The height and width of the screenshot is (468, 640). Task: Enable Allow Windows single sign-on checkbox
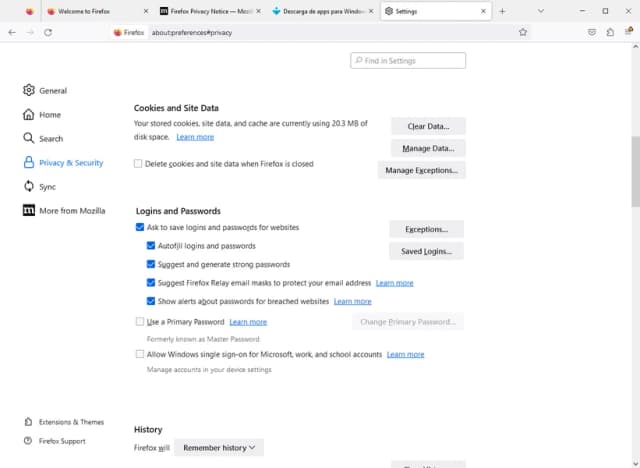pos(140,354)
